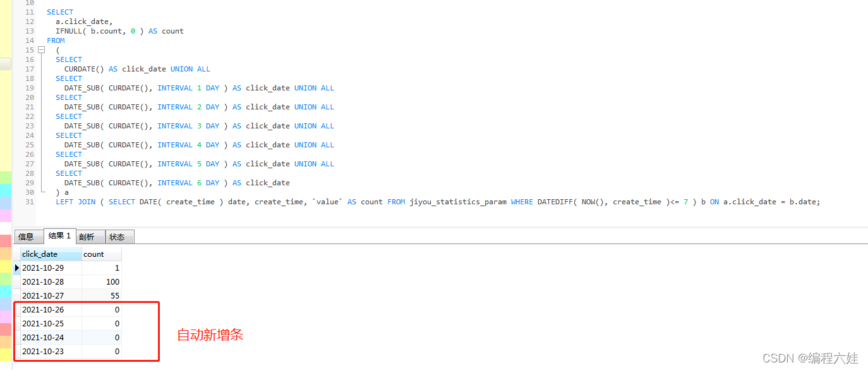Click the count value 100 cell
This screenshot has width=868, height=370.
pyautogui.click(x=102, y=282)
